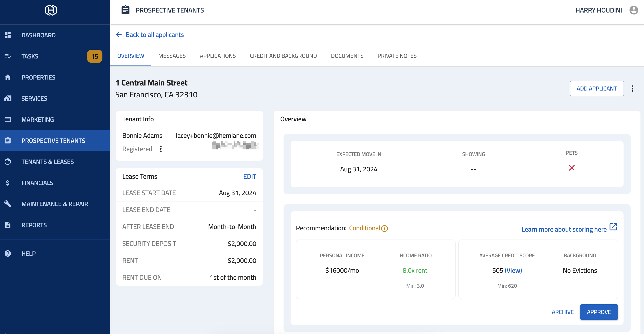Open Services in sidebar
Image resolution: width=644 pixels, height=334 pixels.
click(x=55, y=98)
